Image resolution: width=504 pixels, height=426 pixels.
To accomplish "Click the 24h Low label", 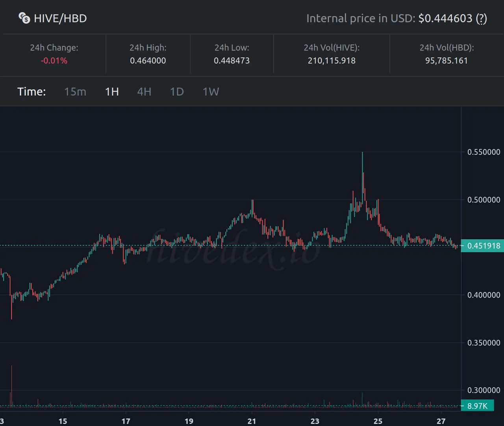I will (x=232, y=48).
